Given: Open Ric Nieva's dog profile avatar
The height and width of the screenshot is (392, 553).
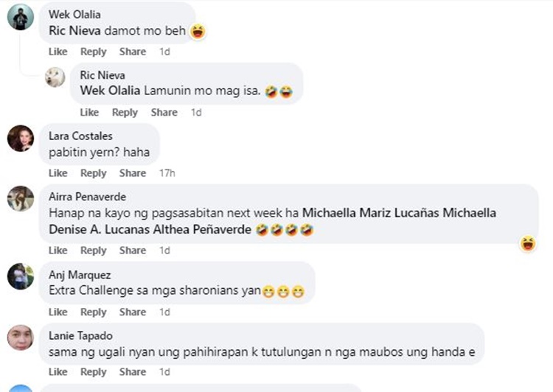Looking at the screenshot, I should coord(55,77).
